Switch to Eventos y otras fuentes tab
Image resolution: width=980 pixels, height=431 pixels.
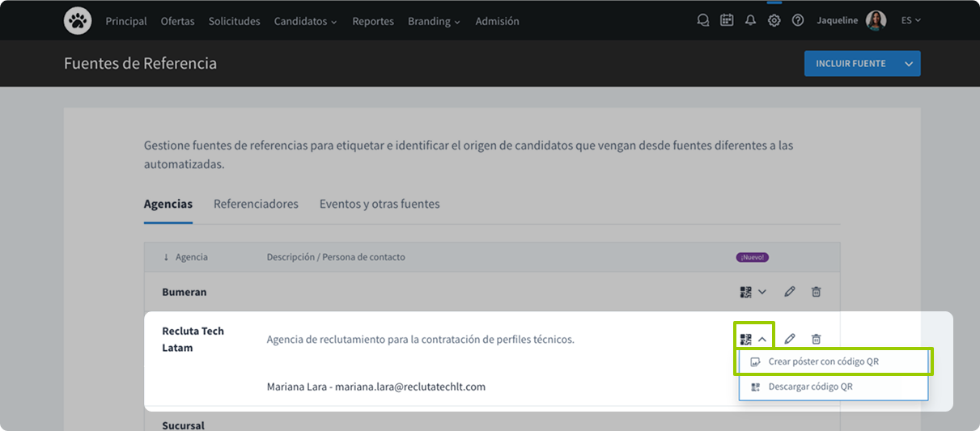380,204
